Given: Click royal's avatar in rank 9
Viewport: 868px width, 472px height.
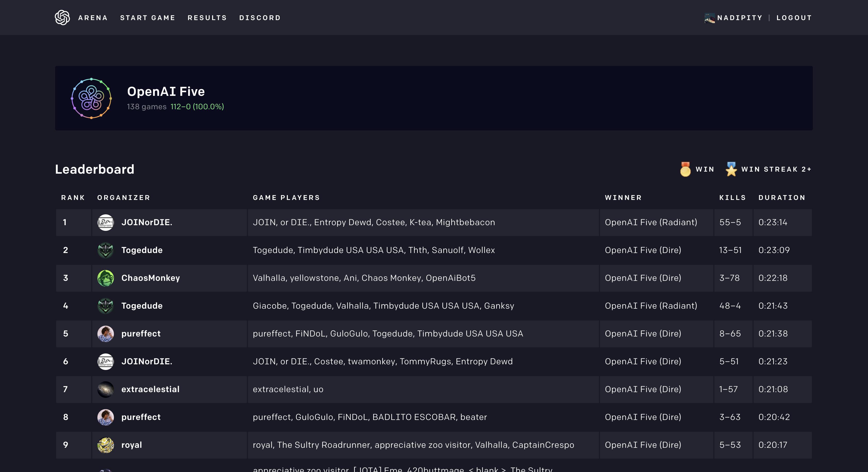Looking at the screenshot, I should tap(105, 445).
